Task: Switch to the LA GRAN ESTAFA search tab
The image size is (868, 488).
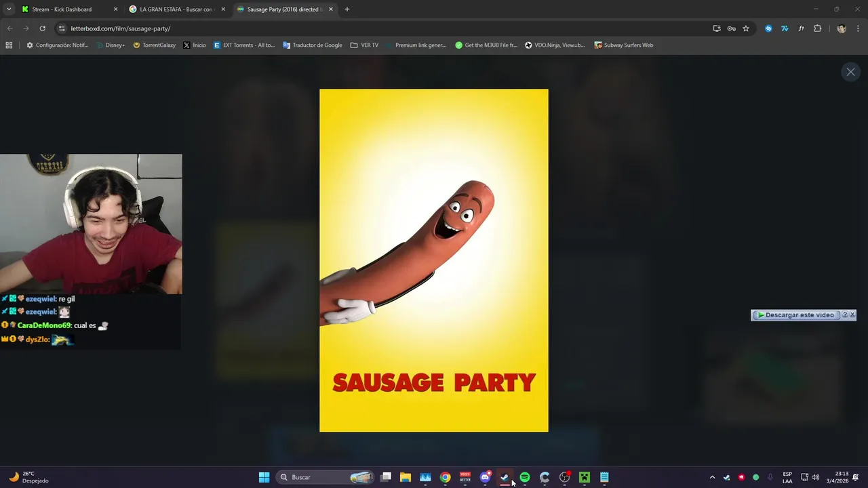Action: pyautogui.click(x=176, y=9)
